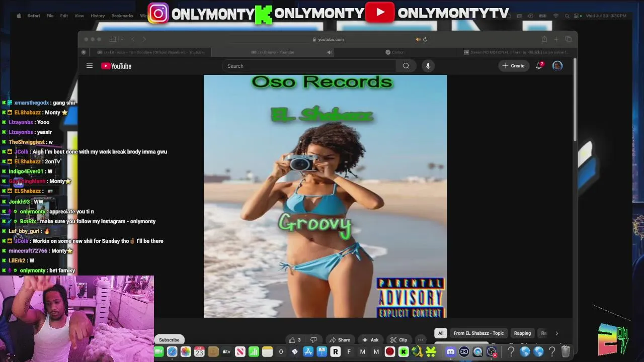The height and width of the screenshot is (362, 644).
Task: Select From EL Shabazz - Topic chip
Action: tap(478, 333)
